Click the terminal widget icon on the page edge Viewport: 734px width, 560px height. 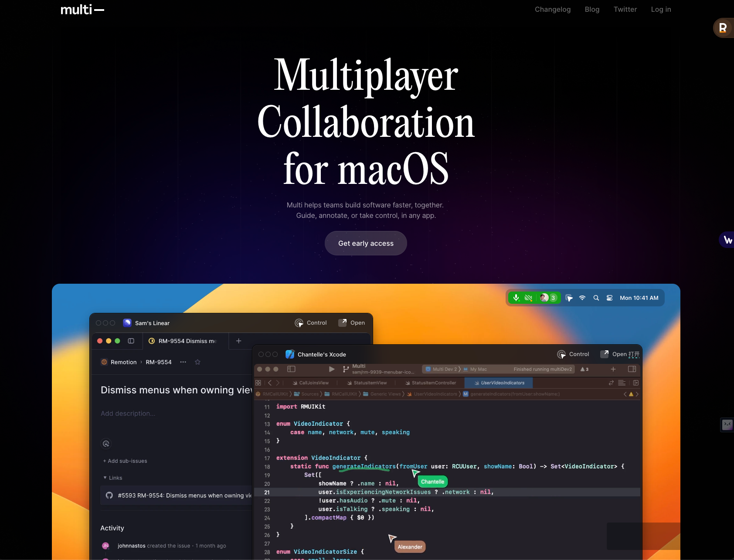point(727,424)
